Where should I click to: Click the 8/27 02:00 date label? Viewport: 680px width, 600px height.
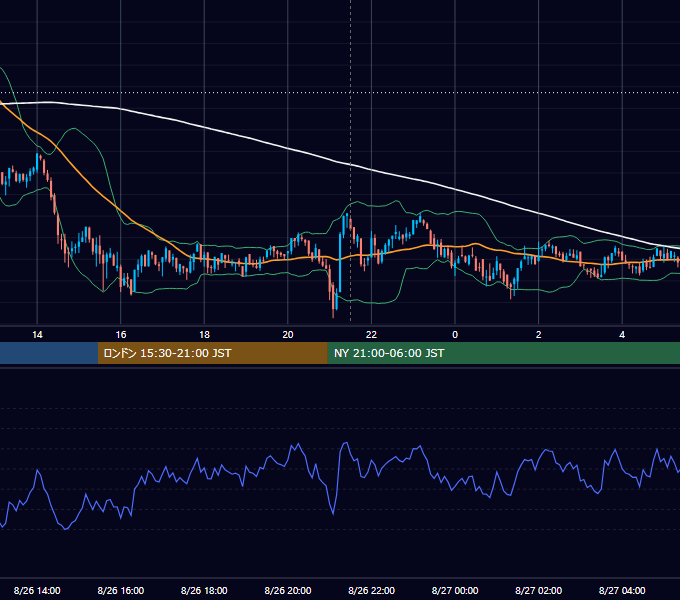(x=539, y=590)
